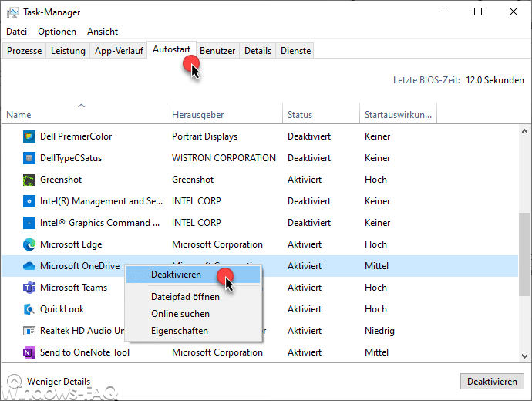Click the Greenshot app icon
532x401 pixels.
pos(29,180)
